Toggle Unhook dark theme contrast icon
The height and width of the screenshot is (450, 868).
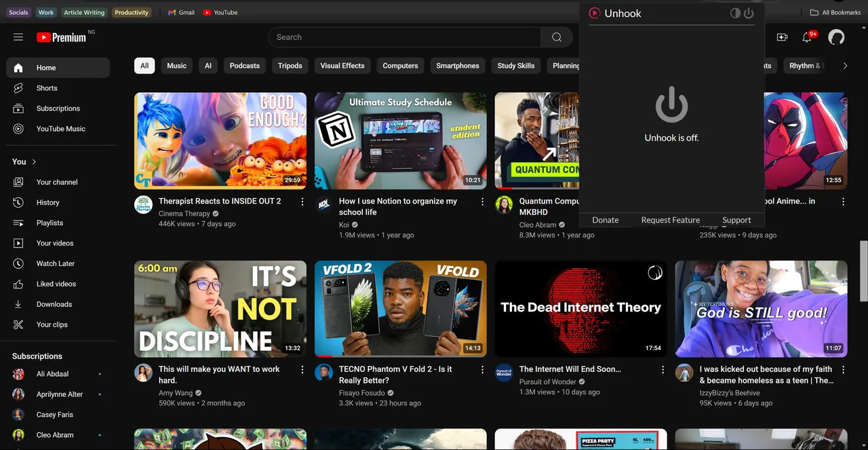[735, 13]
